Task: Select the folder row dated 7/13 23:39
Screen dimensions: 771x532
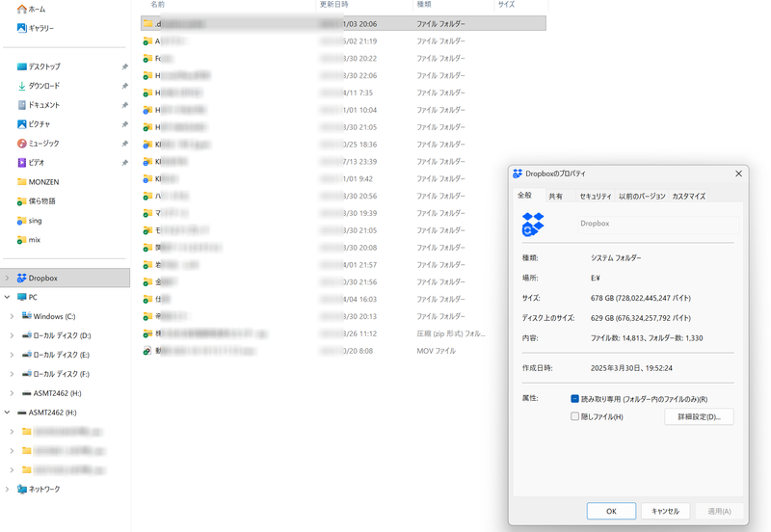Action: (343, 161)
